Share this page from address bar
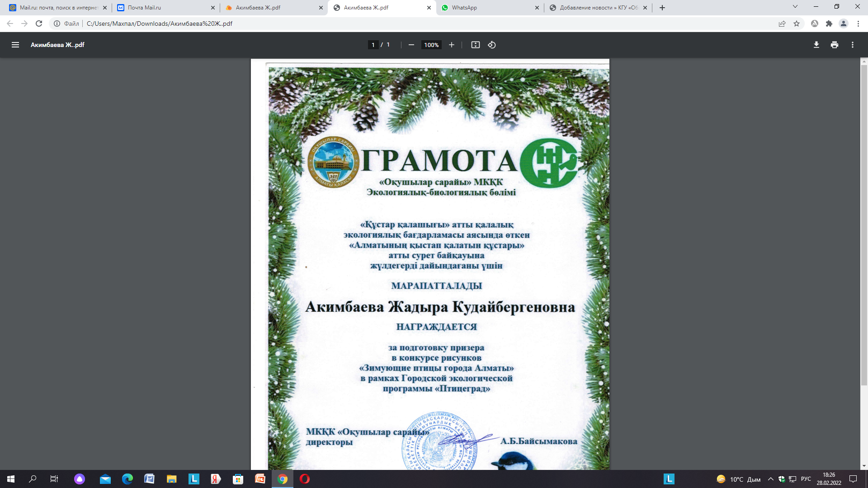Viewport: 868px width, 488px height. click(782, 23)
